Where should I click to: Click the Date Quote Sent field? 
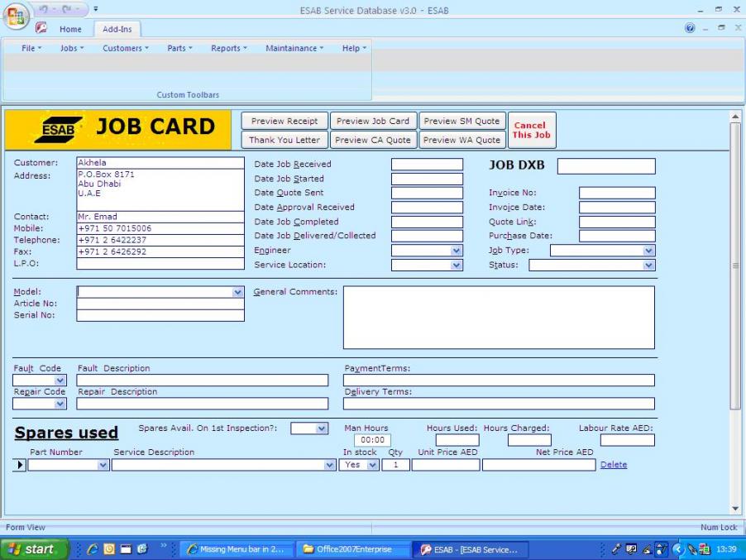427,193
